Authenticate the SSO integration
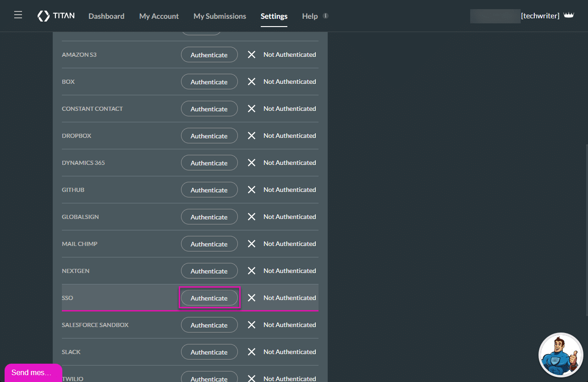Screen dimensions: 588x382 [209, 298]
